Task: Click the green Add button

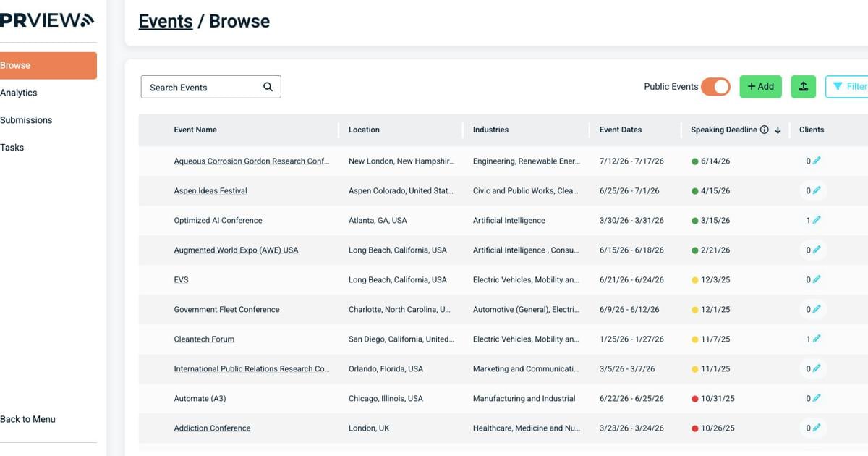Action: tap(760, 87)
